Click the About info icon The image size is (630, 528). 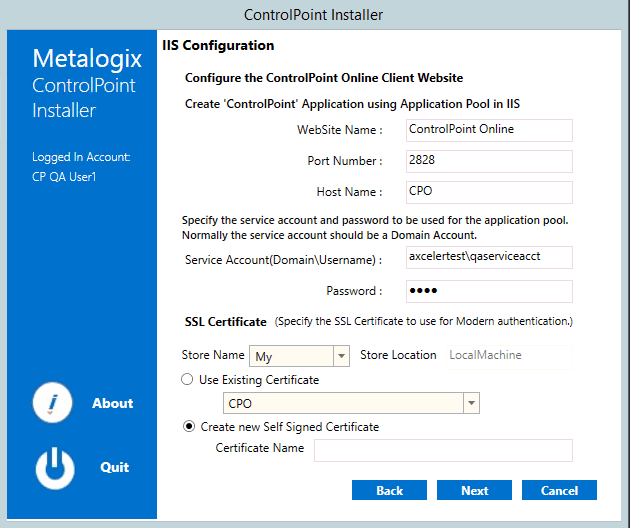(52, 403)
